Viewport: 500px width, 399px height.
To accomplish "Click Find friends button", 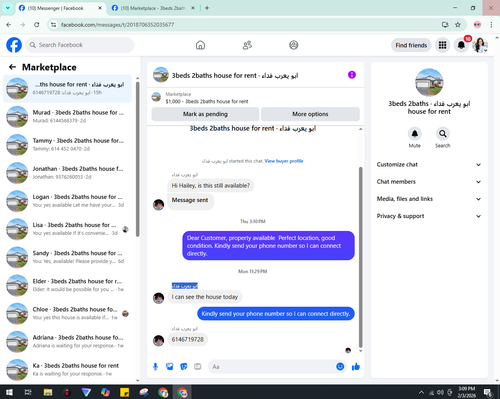I will click(411, 45).
